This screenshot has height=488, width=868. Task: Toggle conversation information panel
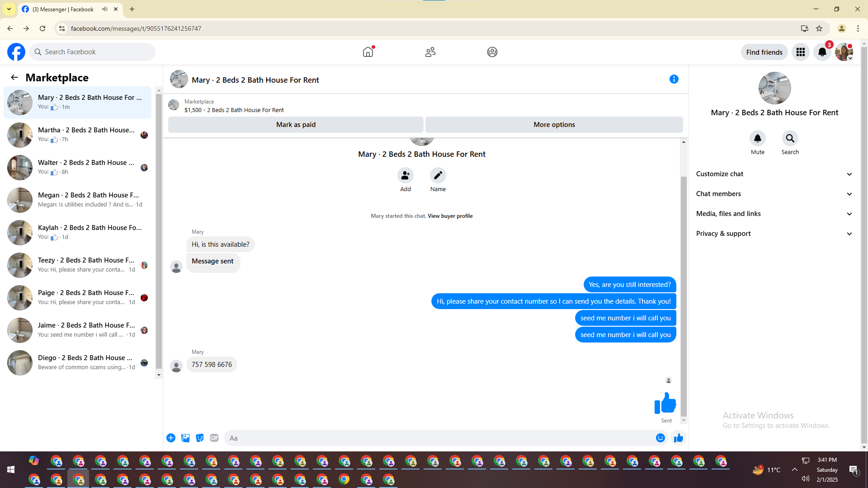pos(674,80)
